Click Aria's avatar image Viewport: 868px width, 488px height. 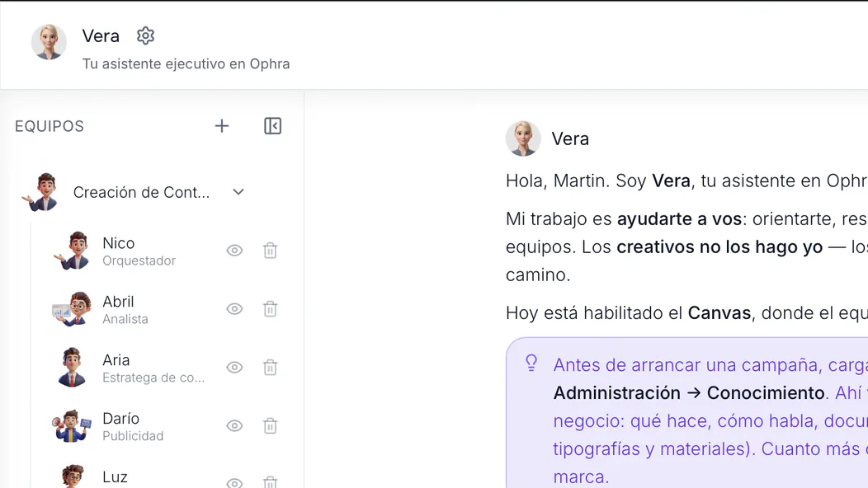72,368
